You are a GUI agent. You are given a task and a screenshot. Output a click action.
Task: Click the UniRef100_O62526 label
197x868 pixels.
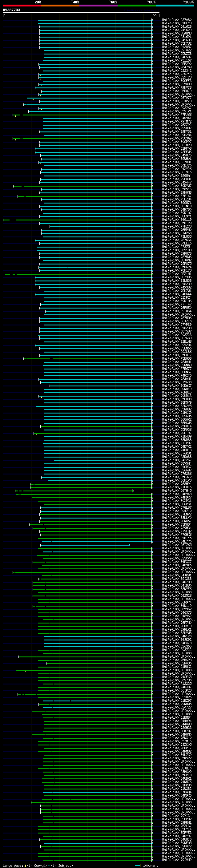177,595
